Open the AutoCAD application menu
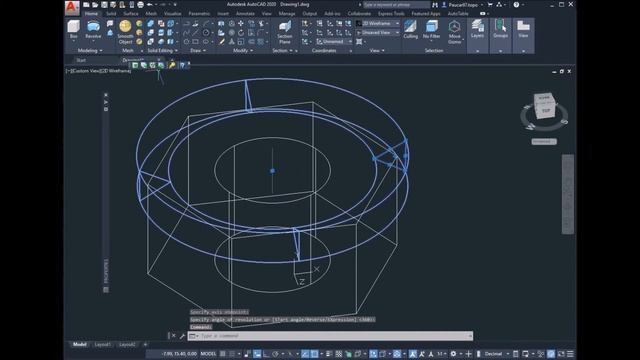 pos(72,7)
